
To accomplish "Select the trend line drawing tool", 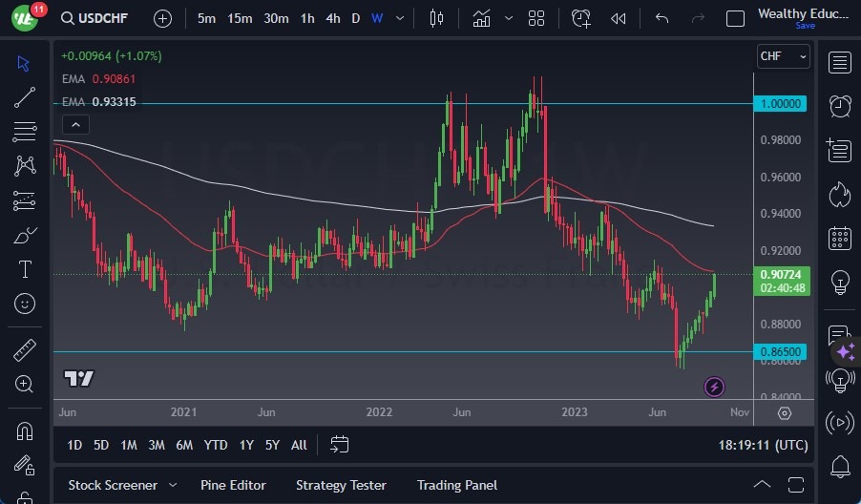I will coord(24,97).
